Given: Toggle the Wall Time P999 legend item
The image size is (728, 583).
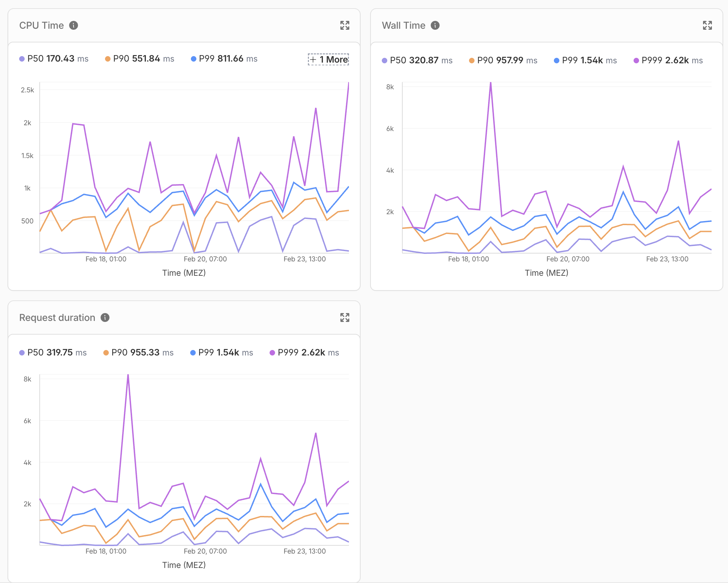Looking at the screenshot, I should pos(668,61).
